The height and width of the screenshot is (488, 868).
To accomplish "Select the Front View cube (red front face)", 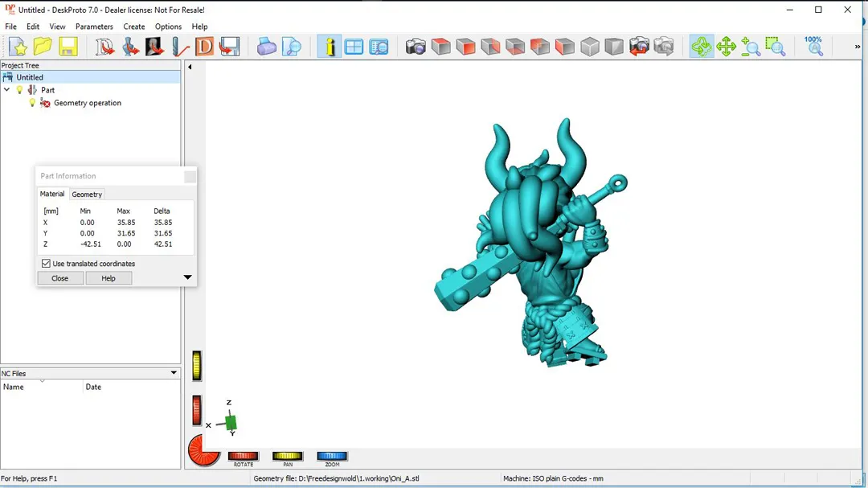I will click(x=465, y=47).
